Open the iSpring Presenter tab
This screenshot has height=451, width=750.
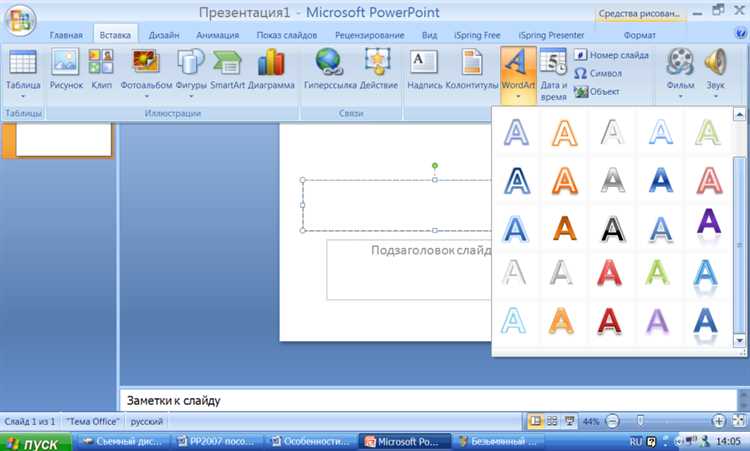point(551,35)
